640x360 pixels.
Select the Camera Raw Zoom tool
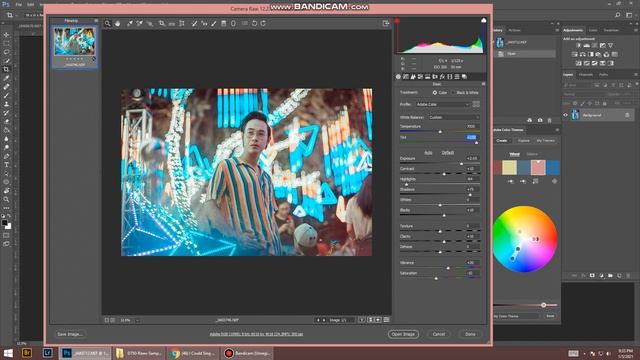point(107,24)
